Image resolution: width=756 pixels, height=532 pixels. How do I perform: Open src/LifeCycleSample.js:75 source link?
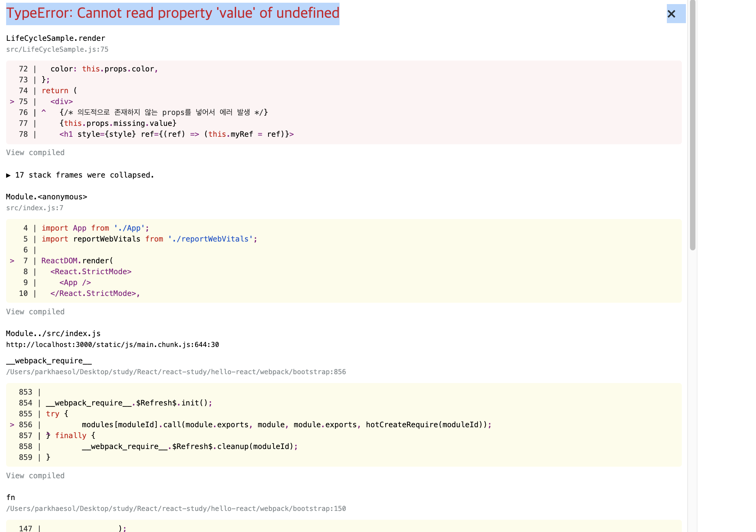click(57, 50)
